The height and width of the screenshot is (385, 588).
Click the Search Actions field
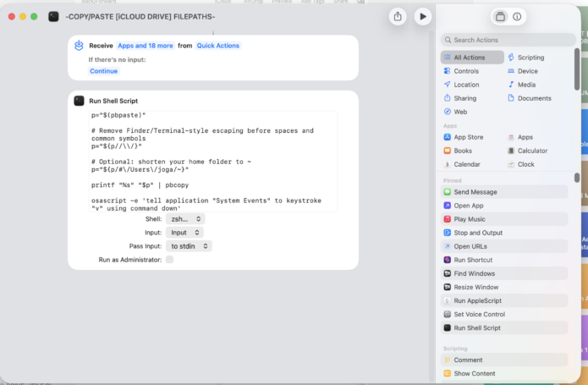tap(508, 40)
